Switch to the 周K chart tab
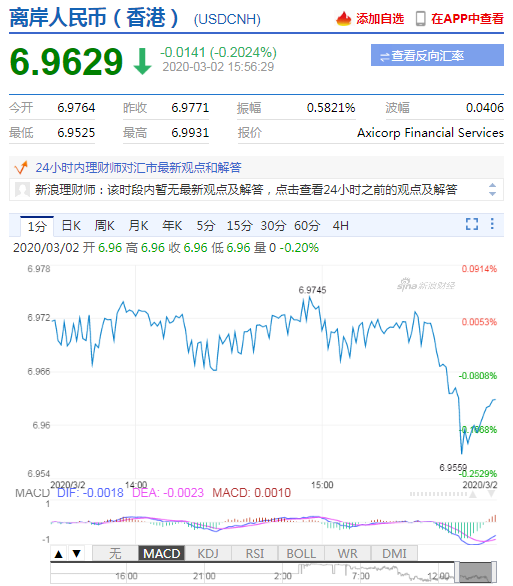Image resolution: width=513 pixels, height=586 pixels. 105,226
